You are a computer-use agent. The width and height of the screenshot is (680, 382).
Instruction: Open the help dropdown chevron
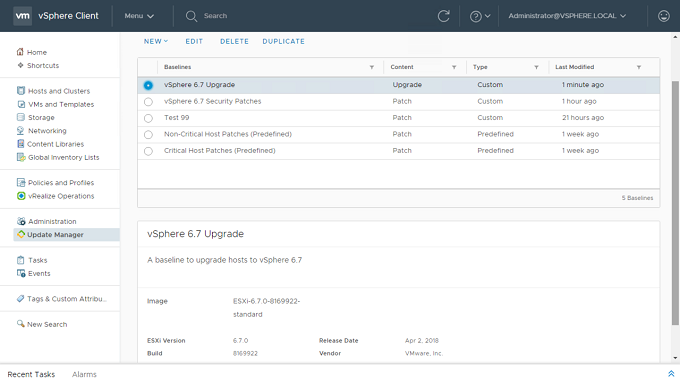(x=487, y=16)
